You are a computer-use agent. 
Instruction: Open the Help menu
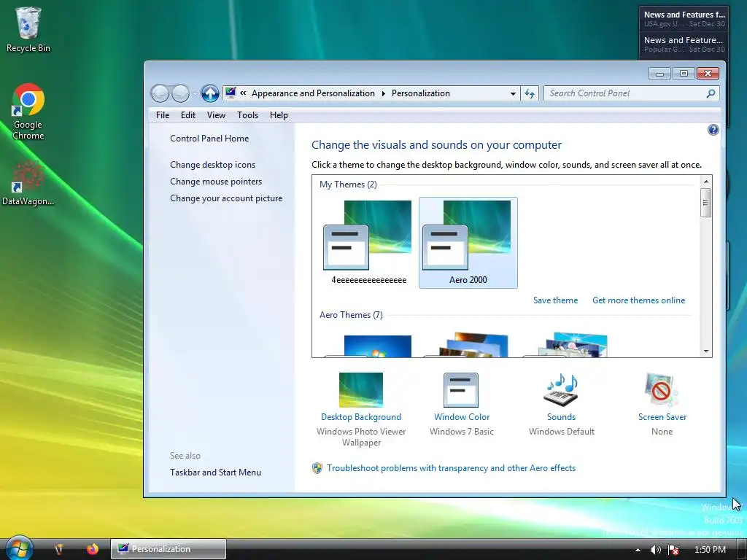point(279,115)
